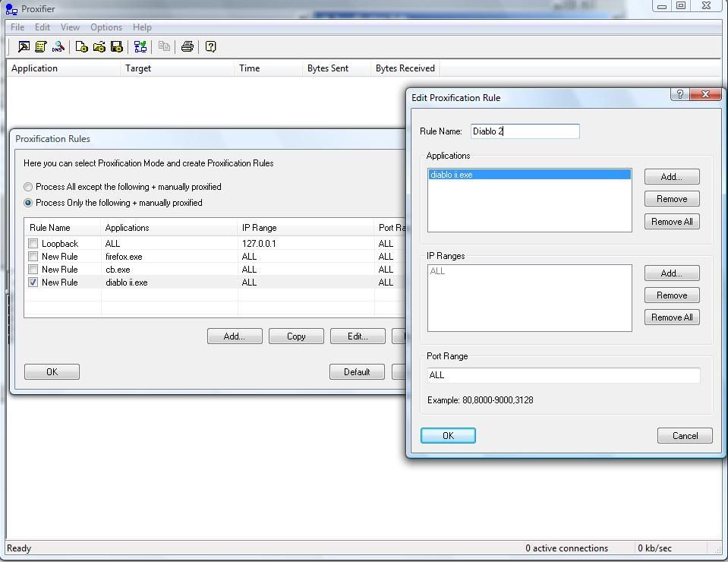Viewport: 728px width, 562px height.
Task: Click the Bytes Sent column header
Action: 336,68
